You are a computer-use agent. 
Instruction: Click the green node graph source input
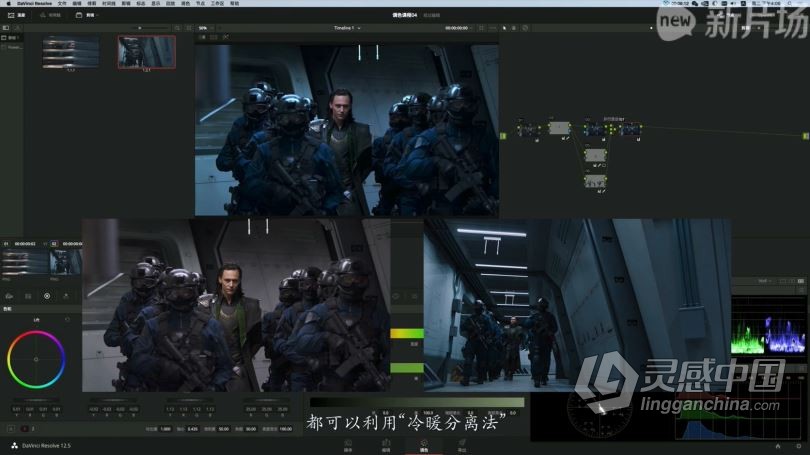pos(503,136)
